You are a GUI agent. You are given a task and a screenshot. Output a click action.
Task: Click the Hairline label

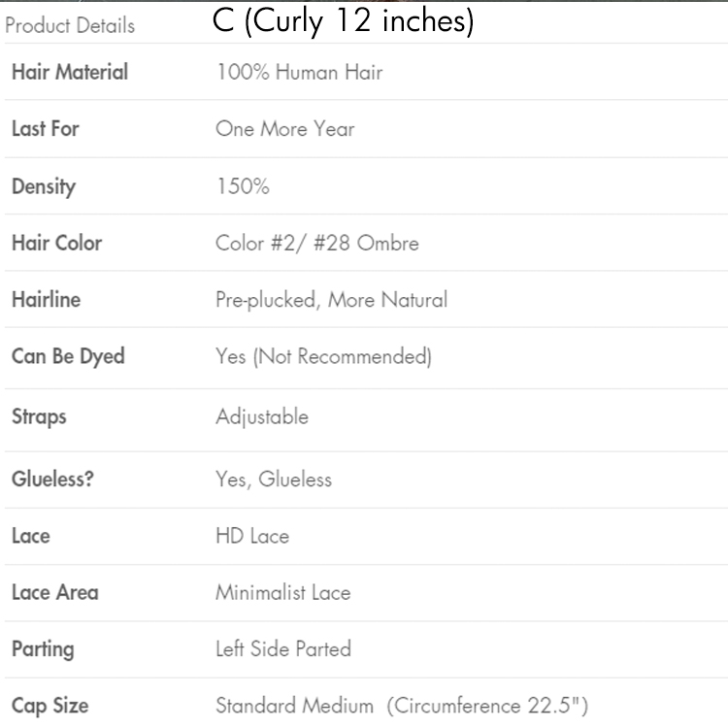click(x=46, y=300)
